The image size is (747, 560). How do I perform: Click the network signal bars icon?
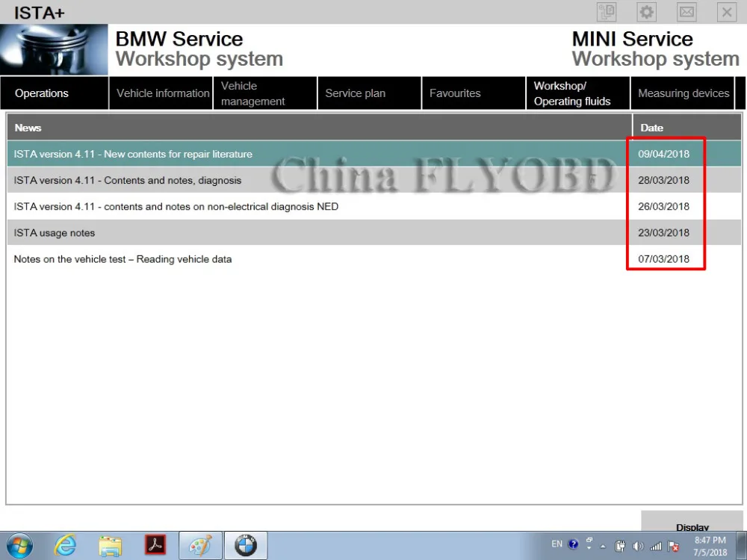click(x=656, y=547)
